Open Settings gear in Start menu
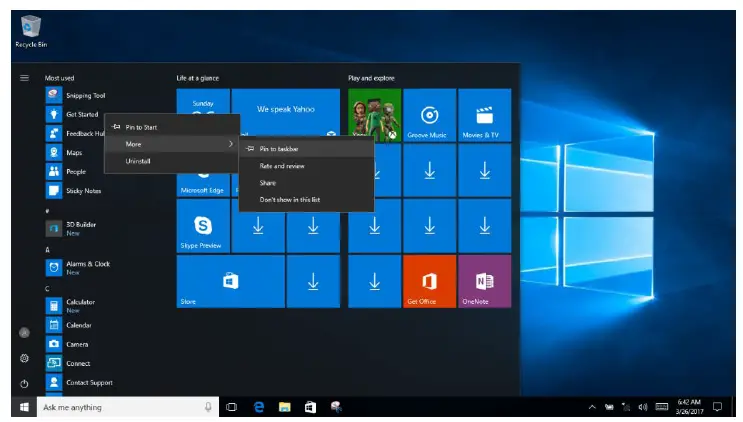The image size is (743, 422). tap(24, 358)
